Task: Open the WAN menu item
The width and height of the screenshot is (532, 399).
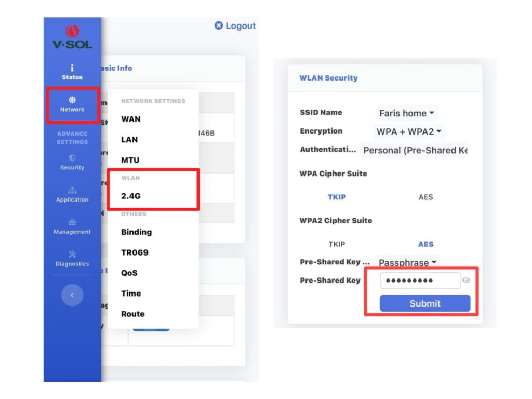Action: (131, 119)
